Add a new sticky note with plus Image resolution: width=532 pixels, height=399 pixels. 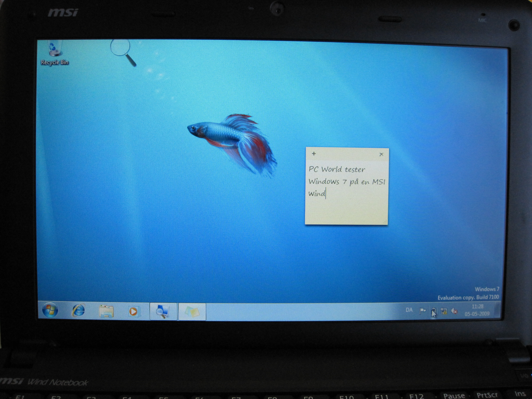point(314,154)
